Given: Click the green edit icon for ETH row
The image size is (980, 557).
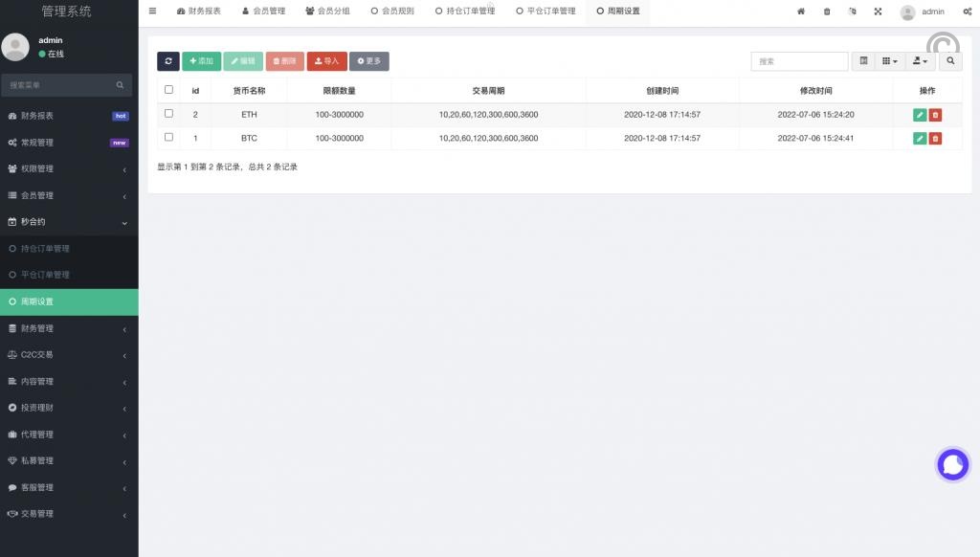Looking at the screenshot, I should [920, 115].
